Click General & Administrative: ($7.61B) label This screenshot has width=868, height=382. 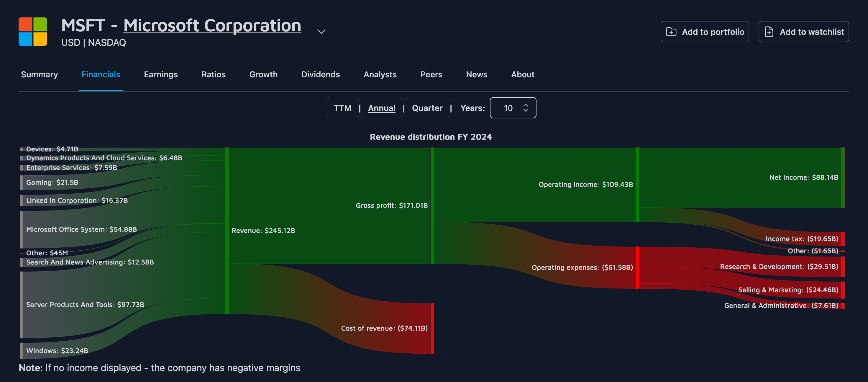coord(781,306)
